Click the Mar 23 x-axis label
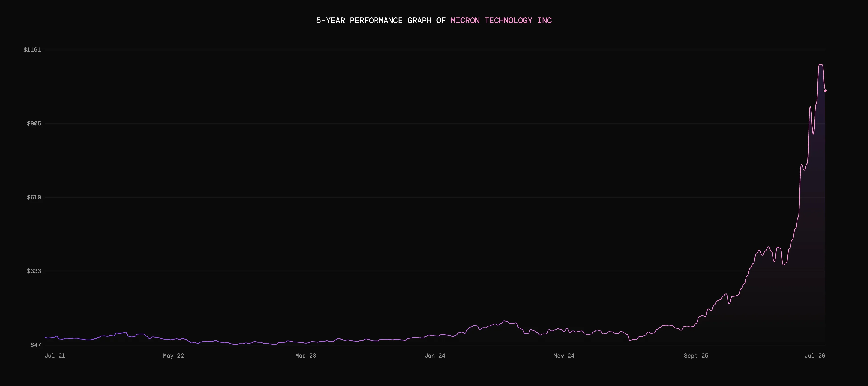 click(306, 355)
